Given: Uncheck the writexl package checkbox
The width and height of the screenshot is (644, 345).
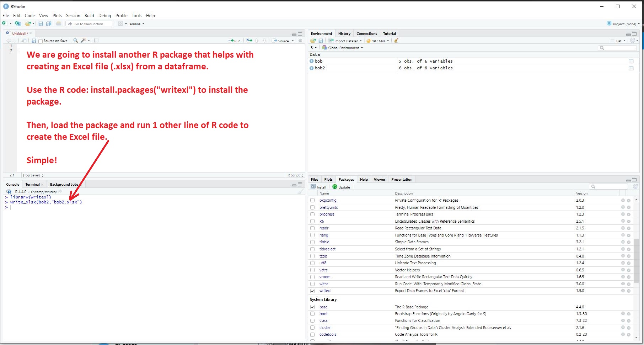Looking at the screenshot, I should (x=312, y=291).
